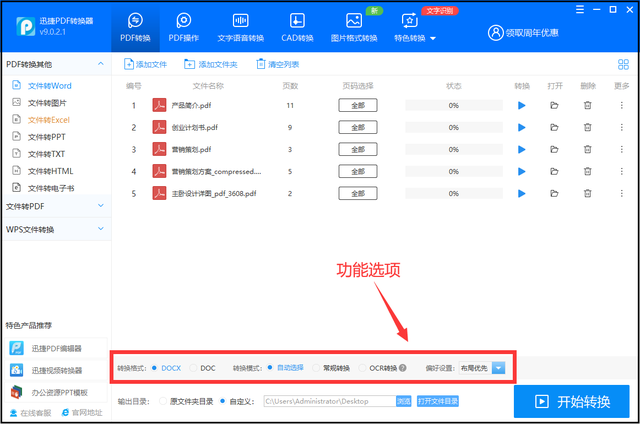Delete 主卧设计详图_pdf_3608.pdf using its trash icon

[588, 193]
